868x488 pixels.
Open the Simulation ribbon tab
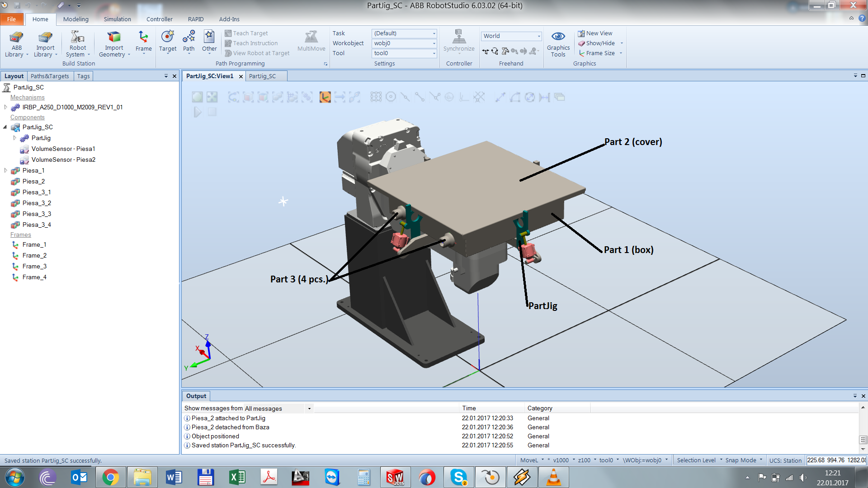click(117, 19)
